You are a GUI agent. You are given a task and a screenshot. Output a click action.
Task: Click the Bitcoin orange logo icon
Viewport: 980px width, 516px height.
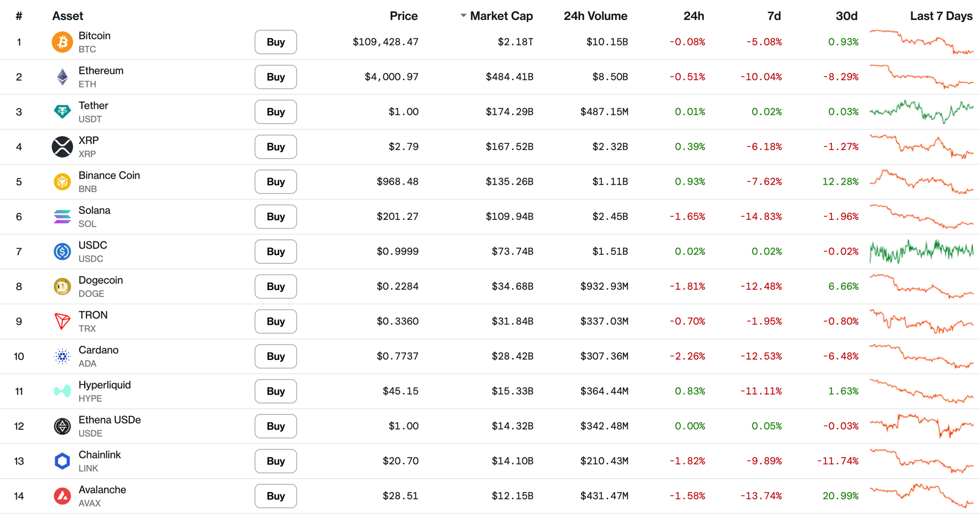62,42
